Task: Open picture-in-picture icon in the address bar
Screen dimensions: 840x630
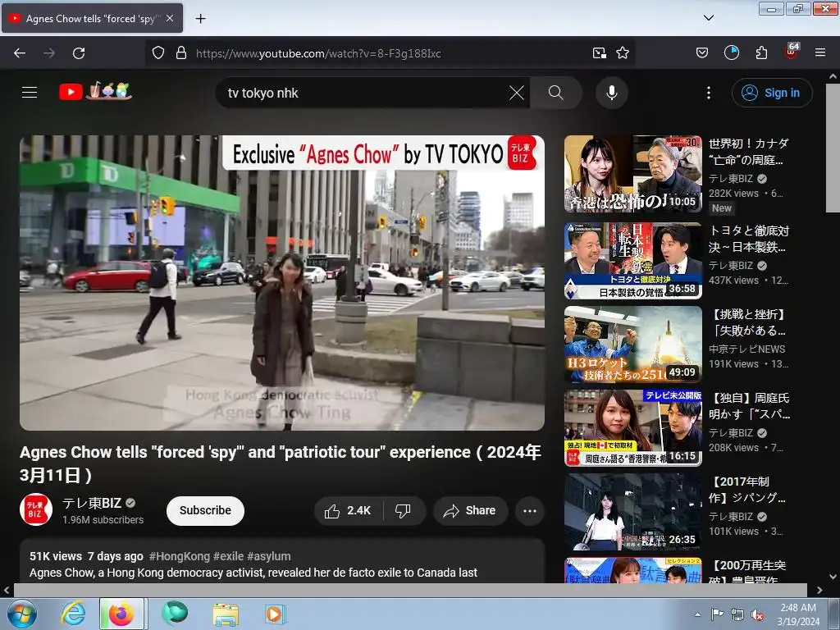Action: point(600,52)
